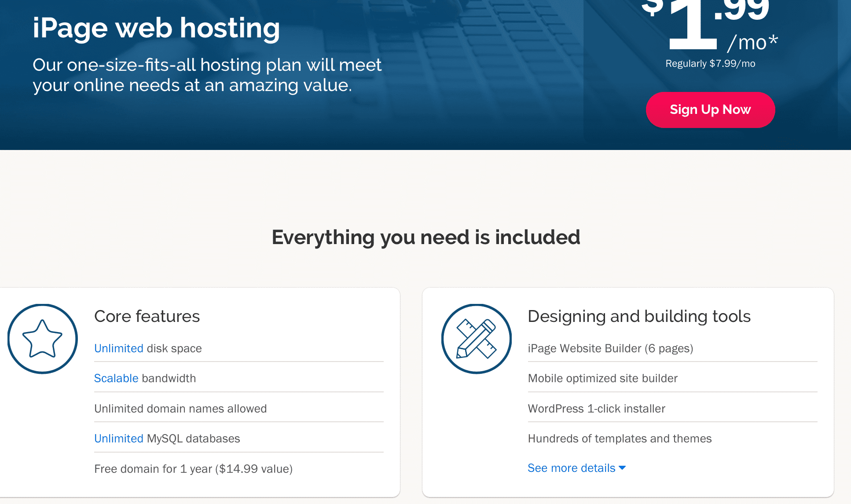Click 'iPage Website Builder (6 pages)' row

(x=672, y=348)
